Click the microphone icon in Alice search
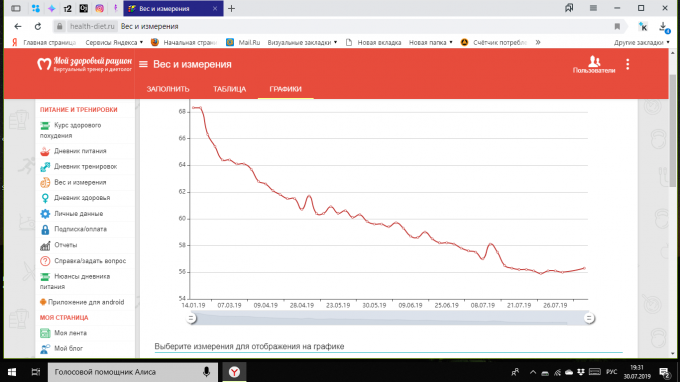Viewport: 680px width, 382px height. point(206,372)
